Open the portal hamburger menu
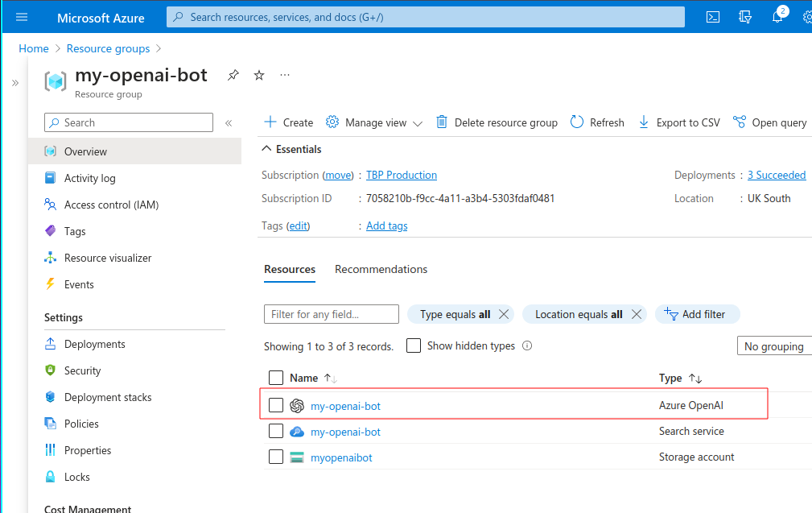 pyautogui.click(x=22, y=17)
